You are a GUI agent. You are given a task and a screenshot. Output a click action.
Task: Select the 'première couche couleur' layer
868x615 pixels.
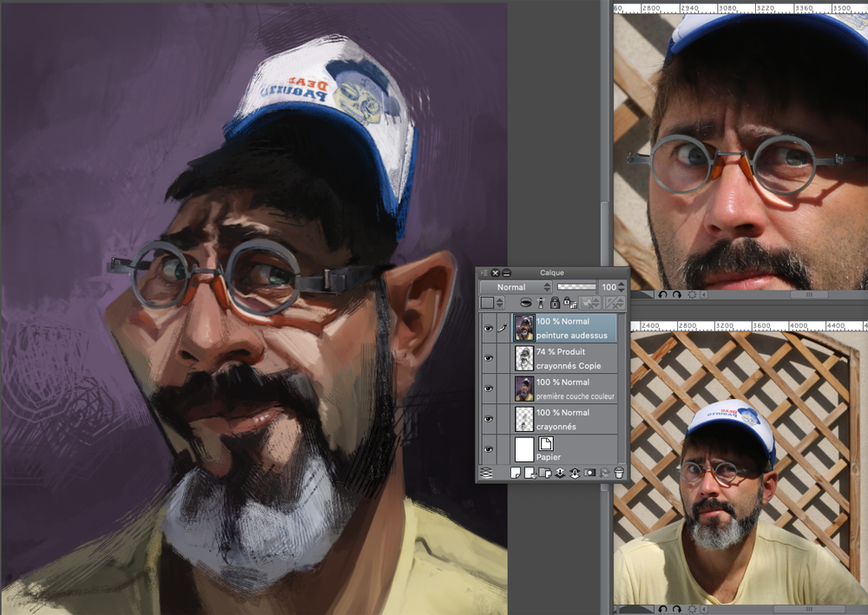pos(575,389)
